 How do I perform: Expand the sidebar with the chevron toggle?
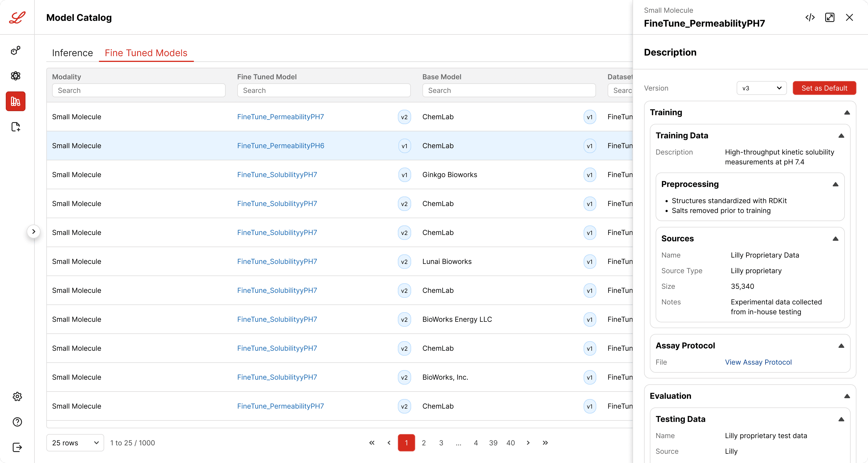pyautogui.click(x=34, y=231)
